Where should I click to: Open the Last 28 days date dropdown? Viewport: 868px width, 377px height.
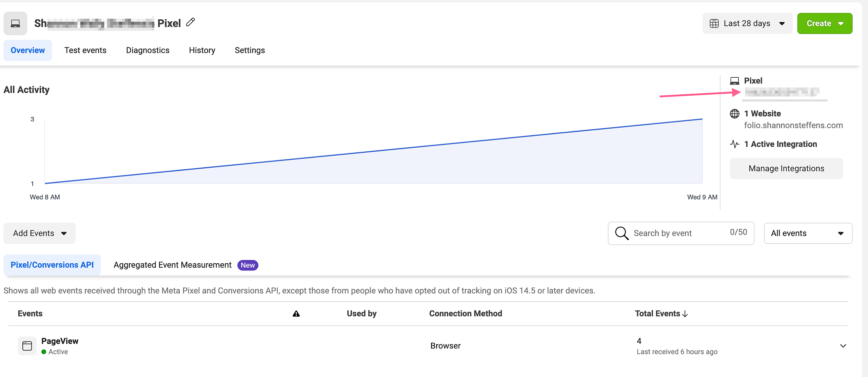747,23
